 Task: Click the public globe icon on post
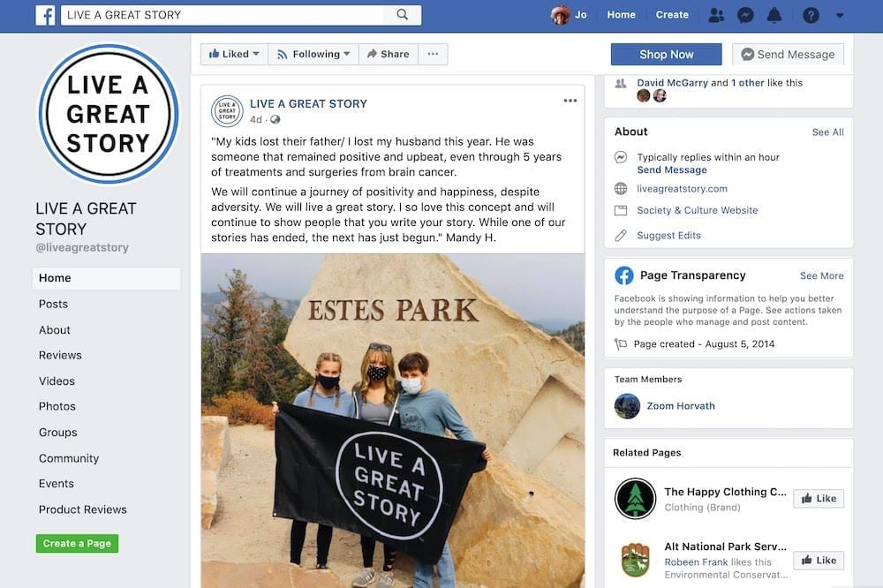(x=275, y=119)
